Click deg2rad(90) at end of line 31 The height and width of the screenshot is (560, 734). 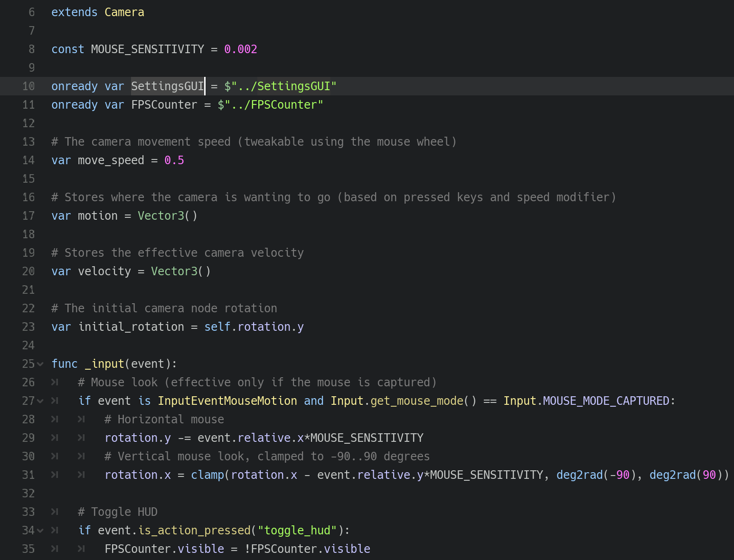[x=686, y=475]
